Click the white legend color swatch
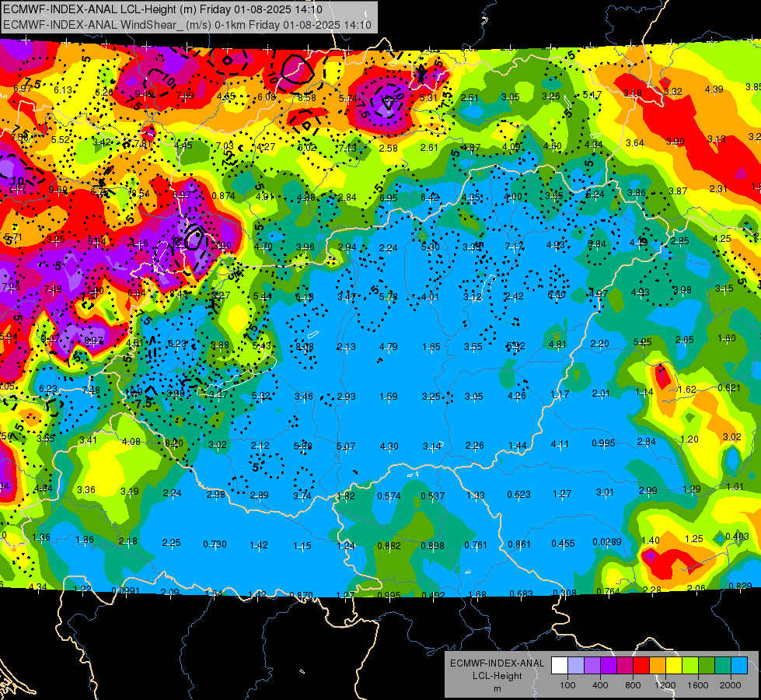This screenshot has width=761, height=700. click(x=559, y=666)
